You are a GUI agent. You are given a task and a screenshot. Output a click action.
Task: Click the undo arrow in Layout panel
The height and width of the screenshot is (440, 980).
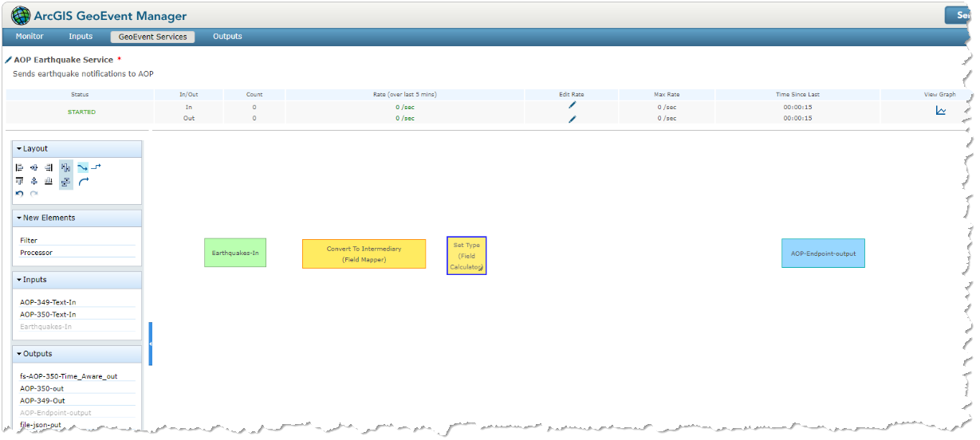pos(19,194)
